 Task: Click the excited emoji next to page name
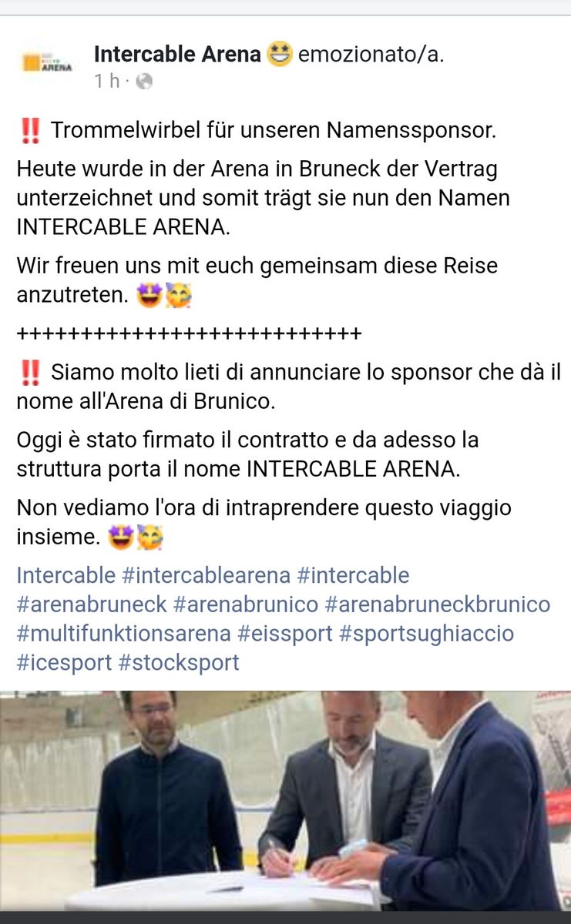click(279, 55)
